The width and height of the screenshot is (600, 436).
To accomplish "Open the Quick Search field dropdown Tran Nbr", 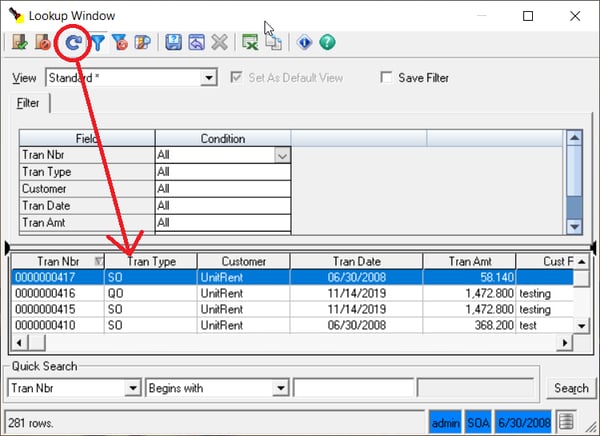I will tap(132, 388).
